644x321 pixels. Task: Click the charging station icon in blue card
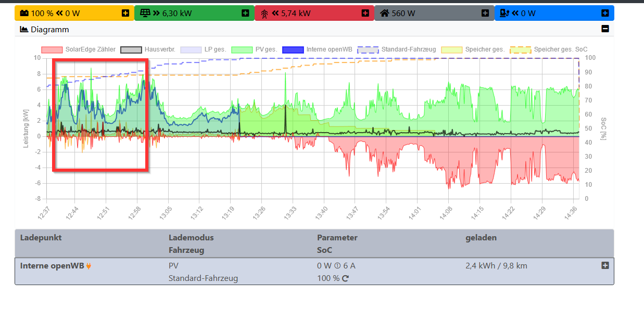504,13
